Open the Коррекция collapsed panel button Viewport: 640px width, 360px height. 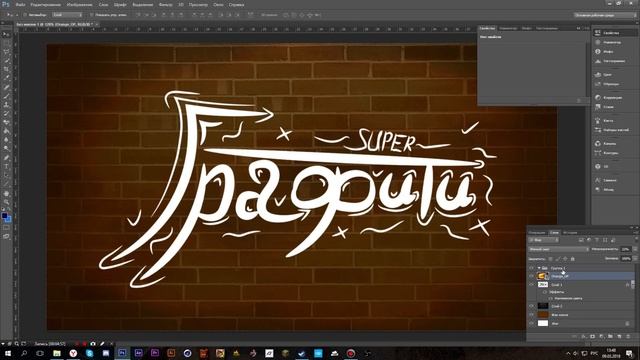[x=608, y=97]
